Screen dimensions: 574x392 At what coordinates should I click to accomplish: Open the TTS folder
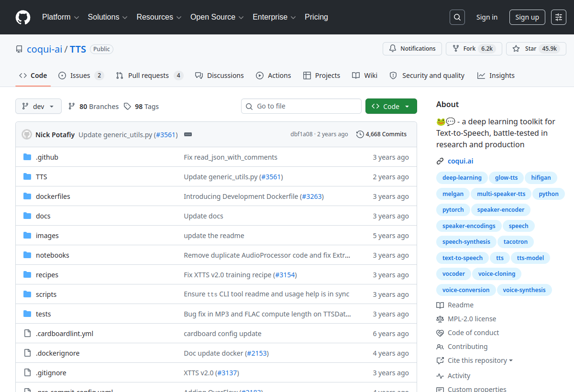click(x=42, y=177)
